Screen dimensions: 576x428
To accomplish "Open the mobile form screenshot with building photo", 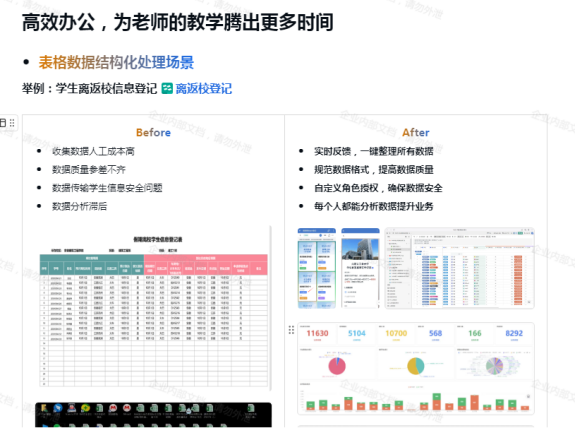I will [x=360, y=268].
